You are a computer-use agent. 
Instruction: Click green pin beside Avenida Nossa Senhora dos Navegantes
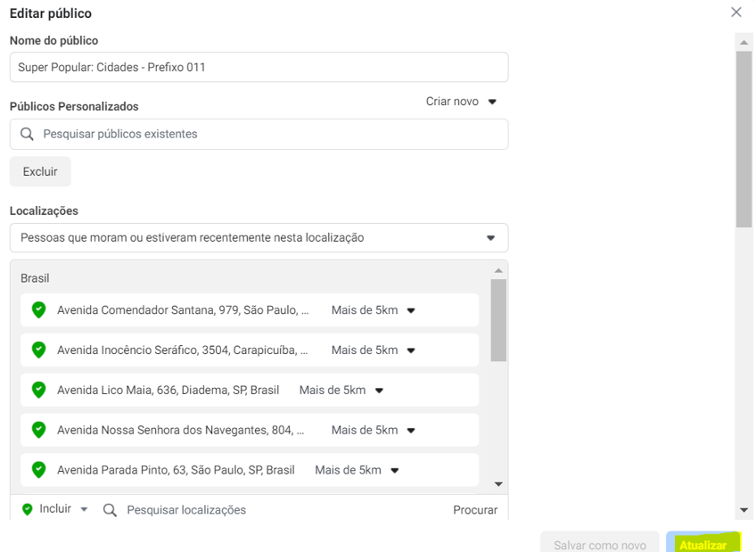coord(38,430)
